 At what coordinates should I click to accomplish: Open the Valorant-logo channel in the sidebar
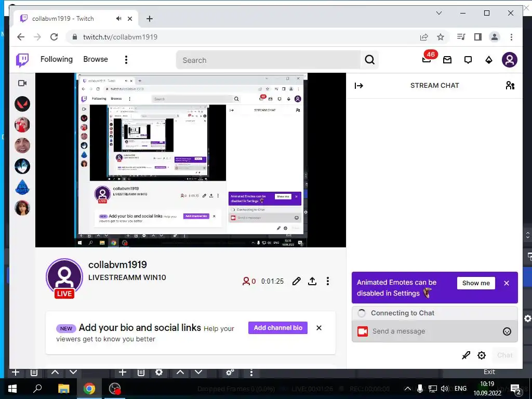tap(22, 104)
